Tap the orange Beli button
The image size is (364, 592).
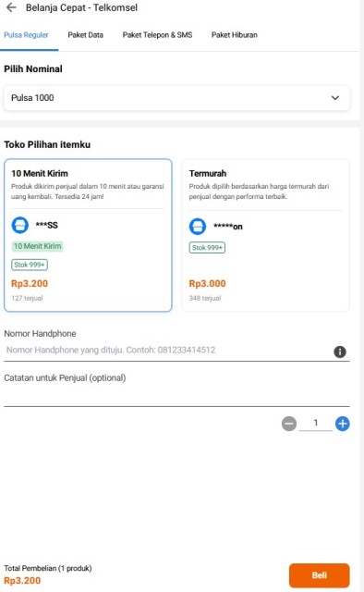tap(320, 575)
